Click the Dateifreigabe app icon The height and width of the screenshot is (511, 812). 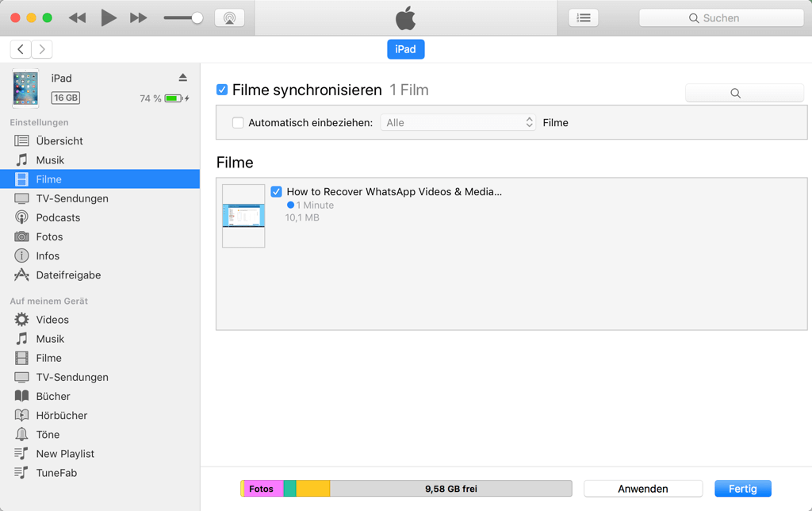point(21,275)
